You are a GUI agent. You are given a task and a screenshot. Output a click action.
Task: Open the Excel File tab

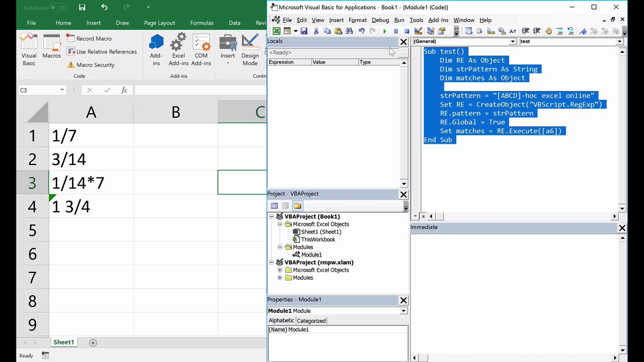point(31,23)
